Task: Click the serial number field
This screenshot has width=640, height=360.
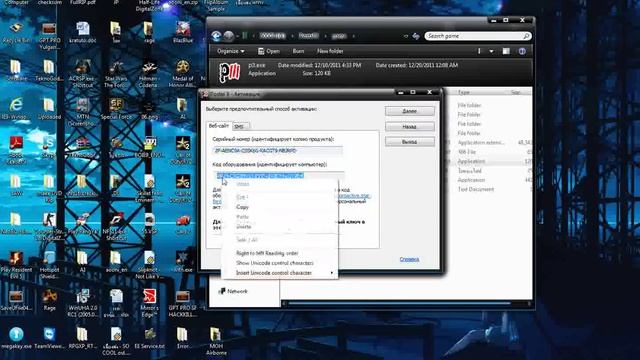Action: tap(277, 151)
